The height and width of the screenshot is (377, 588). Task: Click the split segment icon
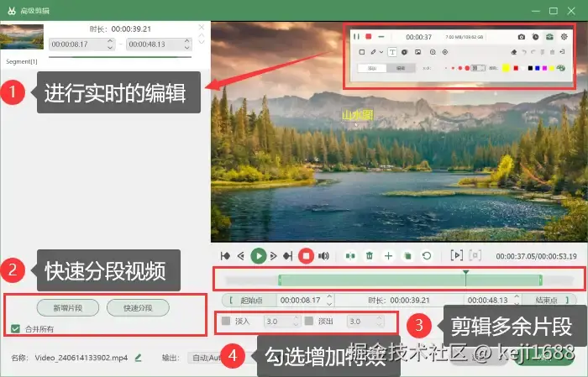(350, 256)
